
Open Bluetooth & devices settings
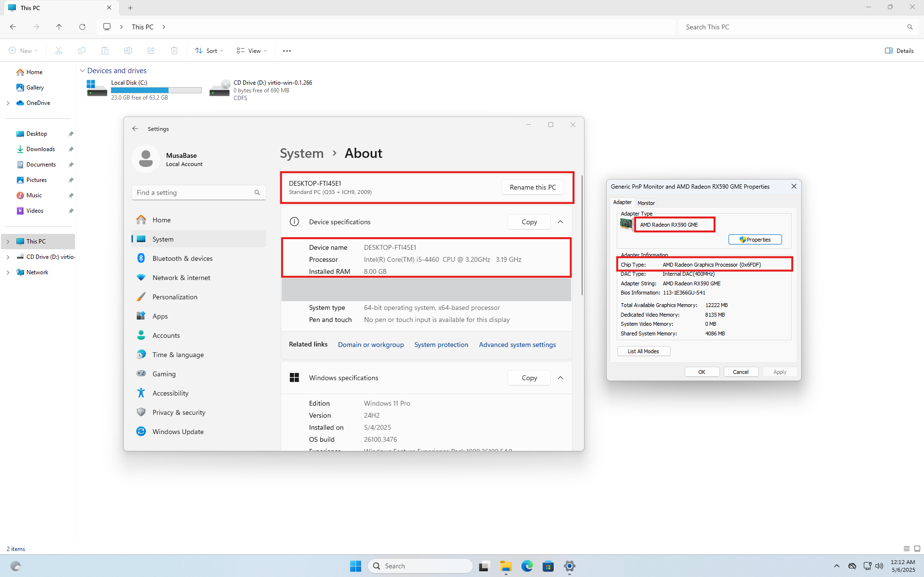click(x=199, y=258)
